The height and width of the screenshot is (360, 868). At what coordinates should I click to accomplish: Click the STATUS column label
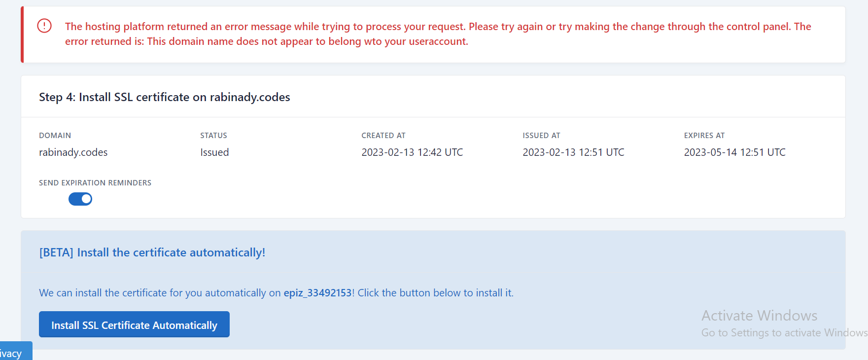(x=213, y=136)
